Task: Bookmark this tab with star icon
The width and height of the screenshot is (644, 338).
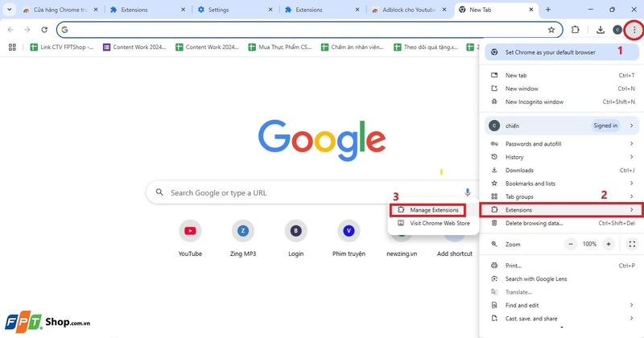Action: (x=551, y=30)
